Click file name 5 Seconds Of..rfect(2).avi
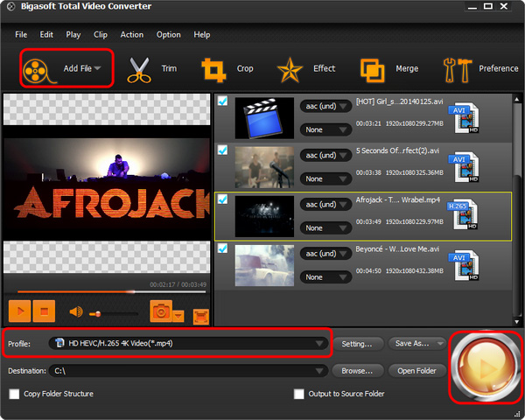This screenshot has width=525, height=420. pyautogui.click(x=397, y=150)
